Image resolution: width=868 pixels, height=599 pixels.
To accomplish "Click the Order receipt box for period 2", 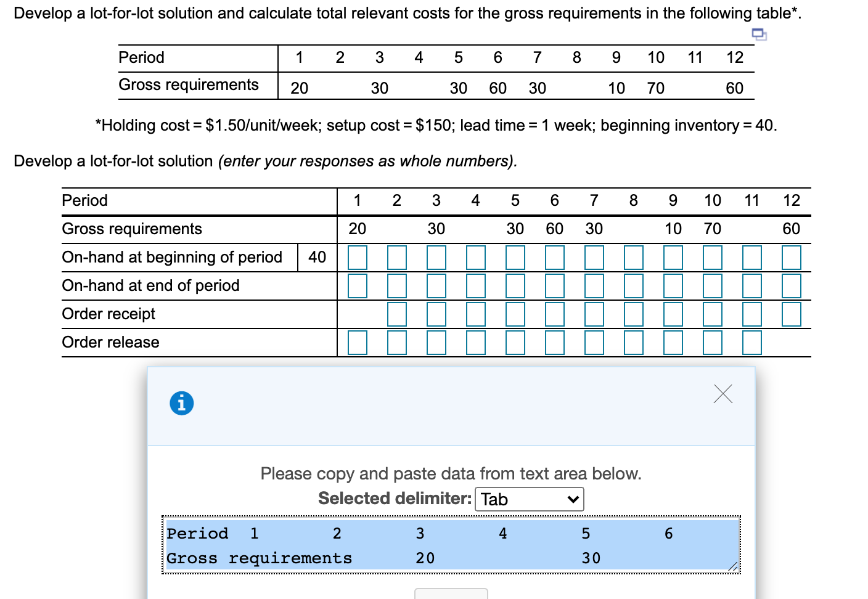I will point(397,314).
